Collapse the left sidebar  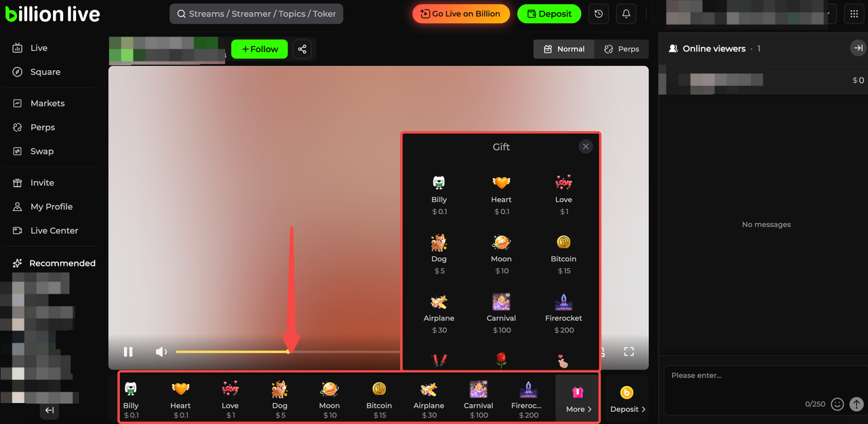[50, 410]
